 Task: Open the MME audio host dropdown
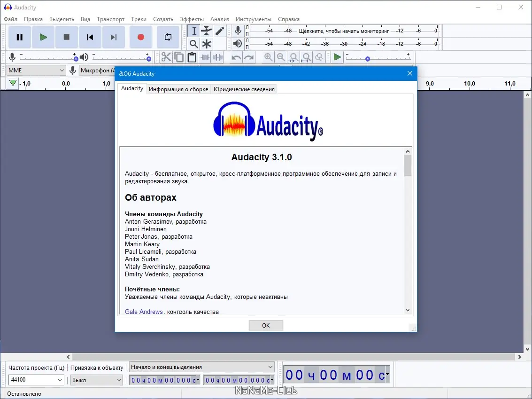click(36, 70)
